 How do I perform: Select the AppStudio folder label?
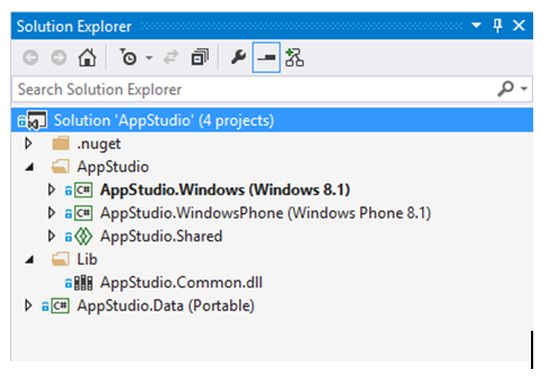(113, 167)
